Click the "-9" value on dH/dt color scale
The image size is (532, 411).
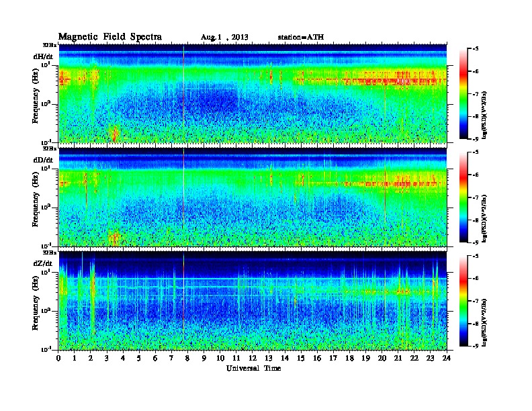(x=476, y=139)
